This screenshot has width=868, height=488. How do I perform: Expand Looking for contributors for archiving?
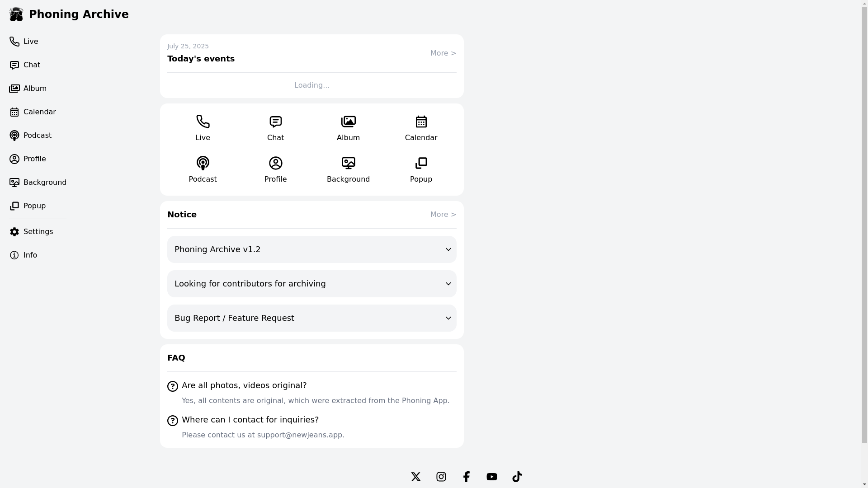[x=312, y=284]
